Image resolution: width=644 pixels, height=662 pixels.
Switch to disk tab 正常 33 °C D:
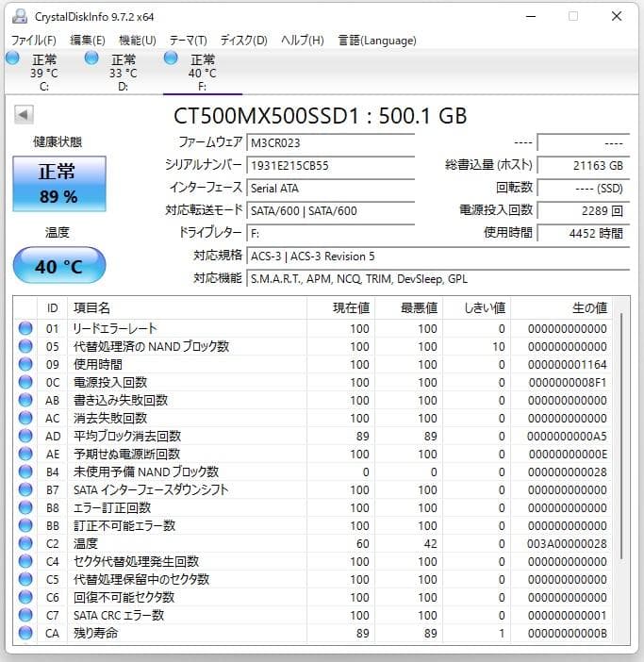[x=124, y=73]
